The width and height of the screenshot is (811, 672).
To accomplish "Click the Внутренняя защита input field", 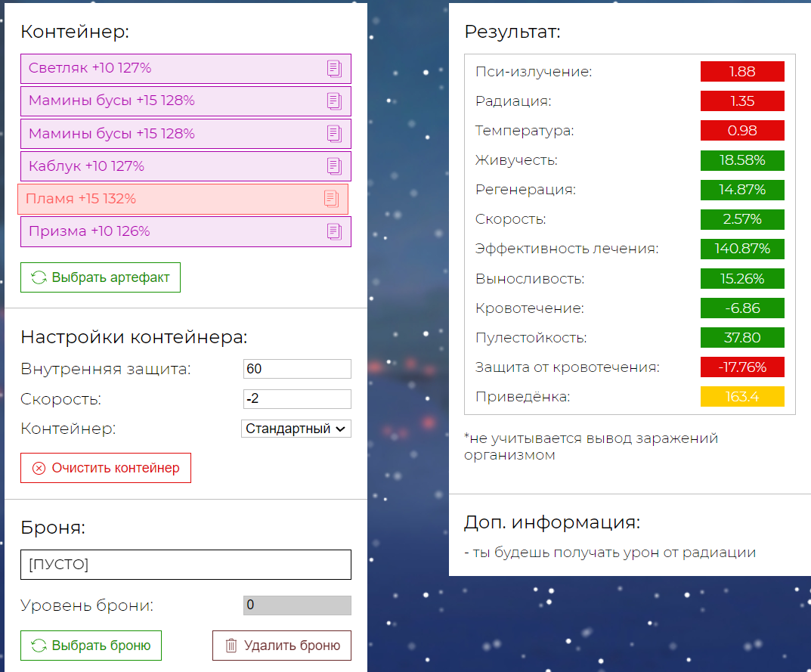I will click(x=297, y=369).
